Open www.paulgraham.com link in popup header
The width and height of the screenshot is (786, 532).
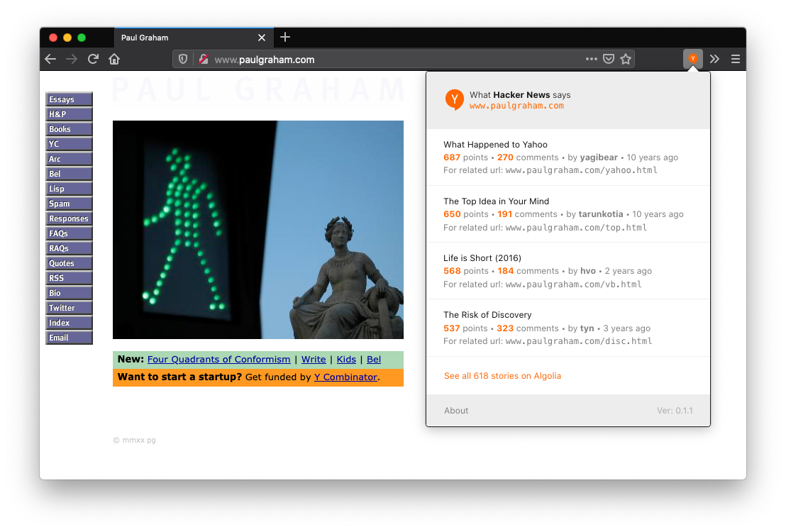(x=516, y=106)
